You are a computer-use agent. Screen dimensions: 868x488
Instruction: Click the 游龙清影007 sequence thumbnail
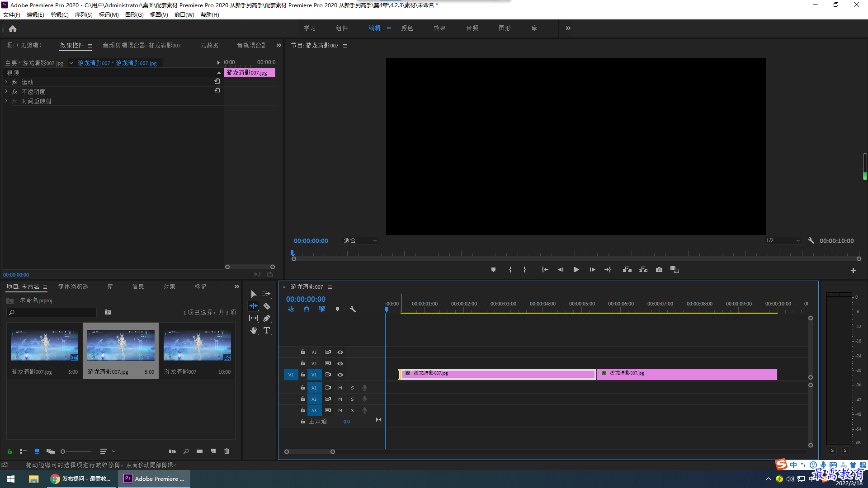pyautogui.click(x=197, y=345)
